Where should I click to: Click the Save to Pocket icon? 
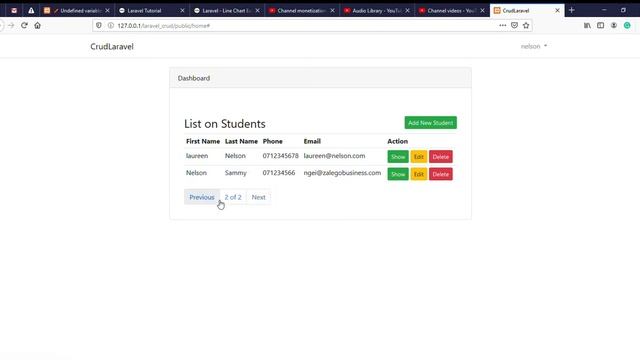pyautogui.click(x=514, y=25)
